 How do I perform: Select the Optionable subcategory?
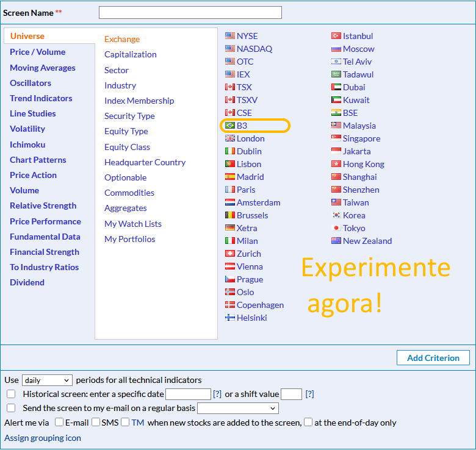(x=125, y=177)
